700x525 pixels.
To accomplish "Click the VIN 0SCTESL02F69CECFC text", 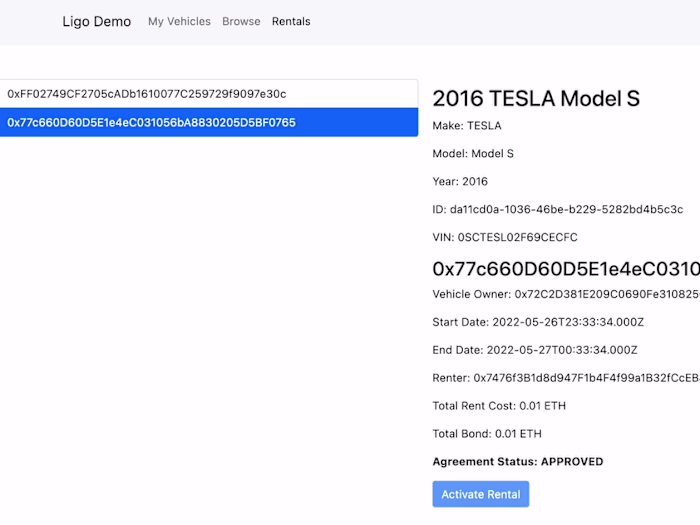I will pos(505,237).
